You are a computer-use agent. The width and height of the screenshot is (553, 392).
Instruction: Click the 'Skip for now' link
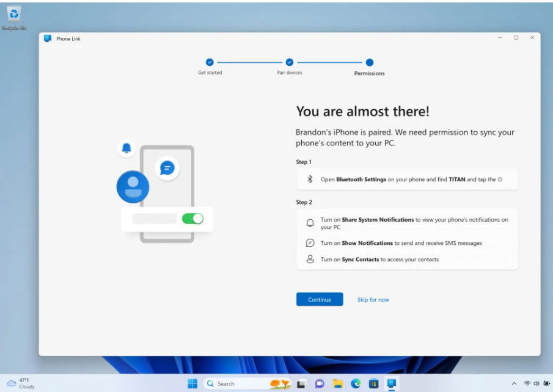[x=373, y=300]
